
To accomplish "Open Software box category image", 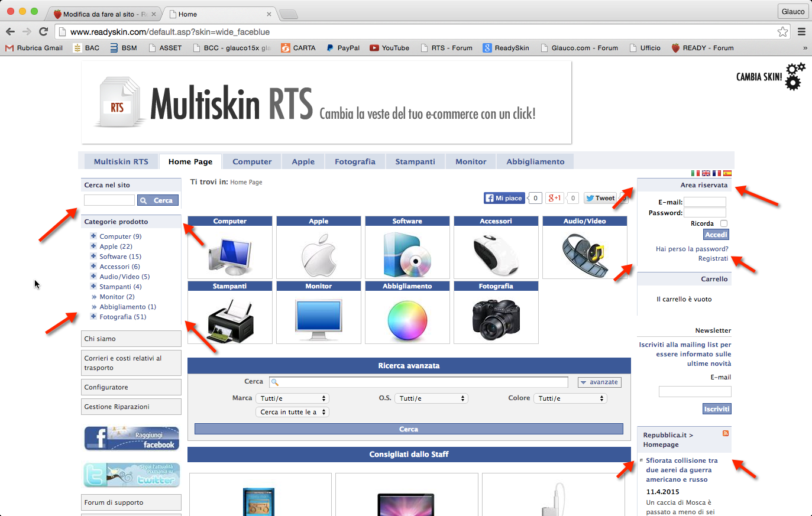I will click(407, 252).
